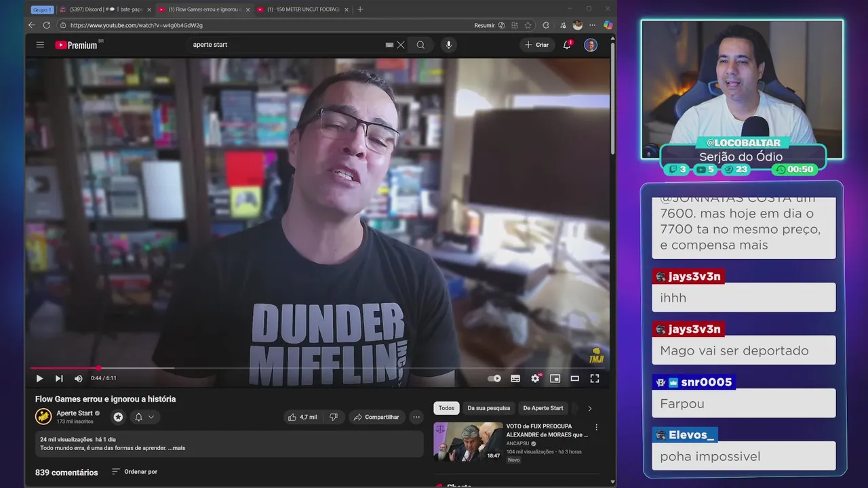Like the video (4,7 mil)

(x=302, y=417)
